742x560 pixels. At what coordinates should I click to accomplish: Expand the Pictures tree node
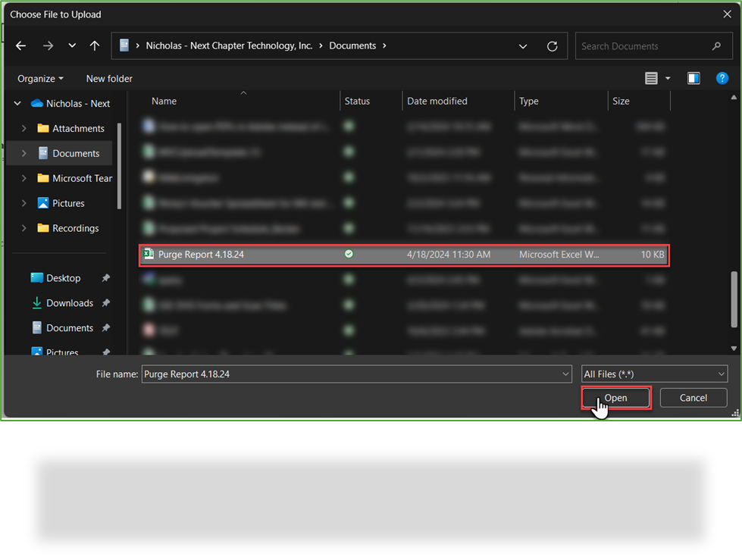23,203
